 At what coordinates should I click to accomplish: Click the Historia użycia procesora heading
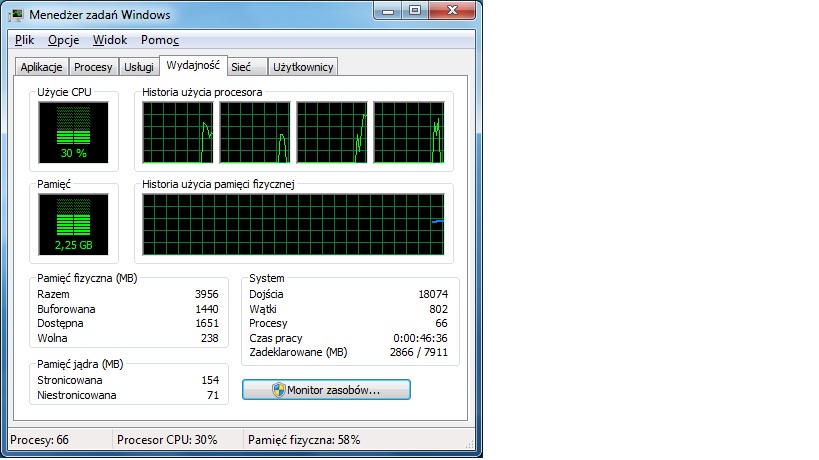[202, 92]
